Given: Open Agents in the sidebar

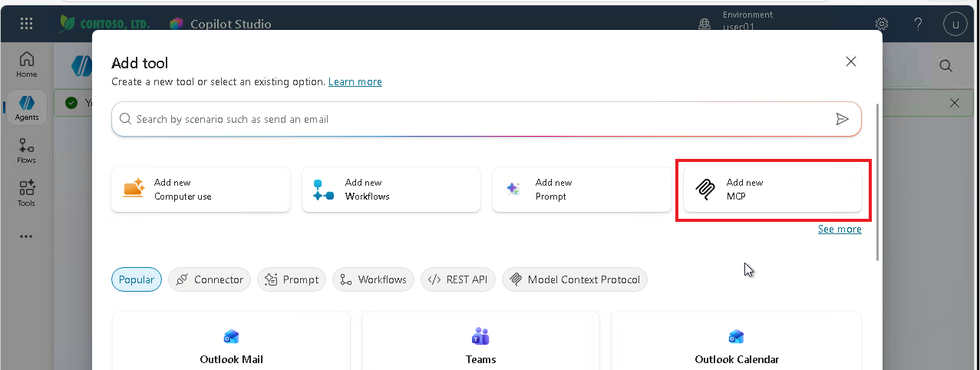Looking at the screenshot, I should [x=27, y=107].
